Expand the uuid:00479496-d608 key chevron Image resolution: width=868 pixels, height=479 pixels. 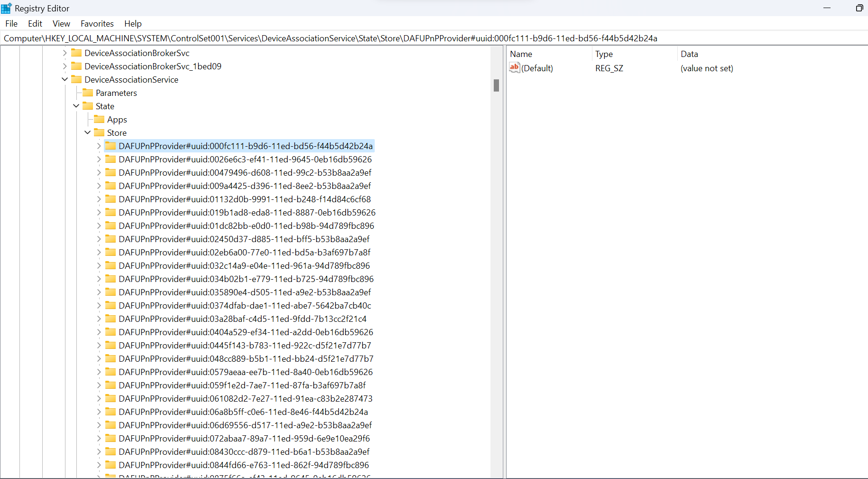tap(99, 173)
